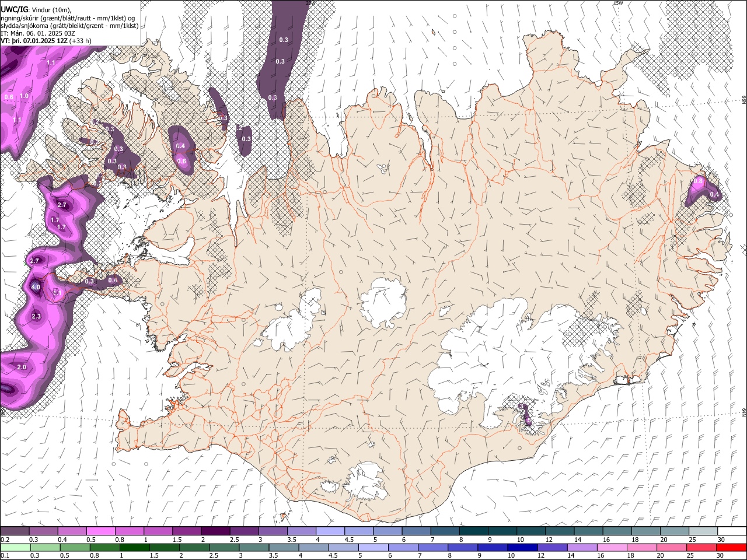Viewport: 747px width, 560px height.
Task: Click the "UWC/IG" title text
Action: click(14, 9)
